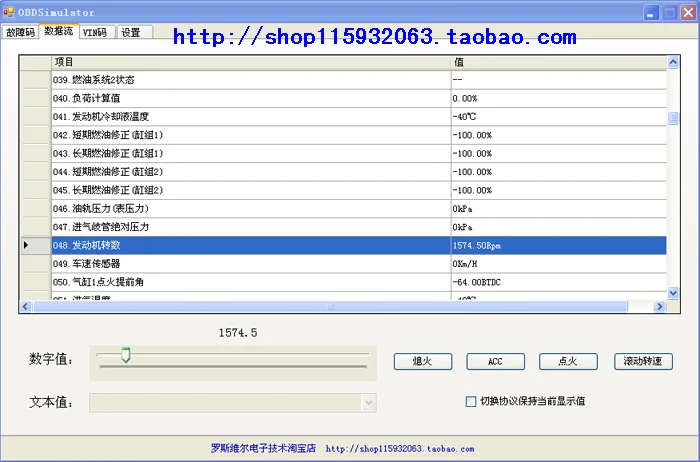Click the -40℃ value of row 041
Image resolution: width=700 pixels, height=462 pixels.
[x=559, y=117]
